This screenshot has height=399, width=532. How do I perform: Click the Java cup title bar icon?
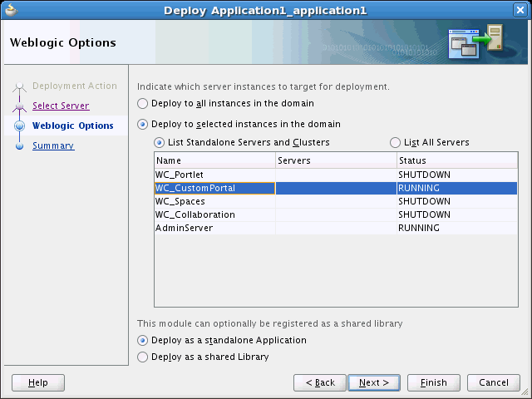11,10
